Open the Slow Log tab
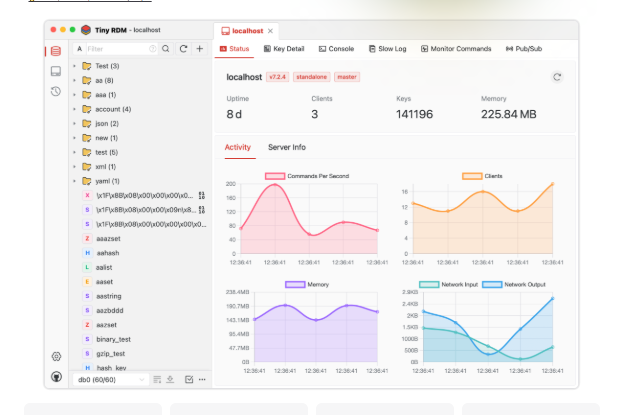The image size is (640, 415). click(387, 49)
